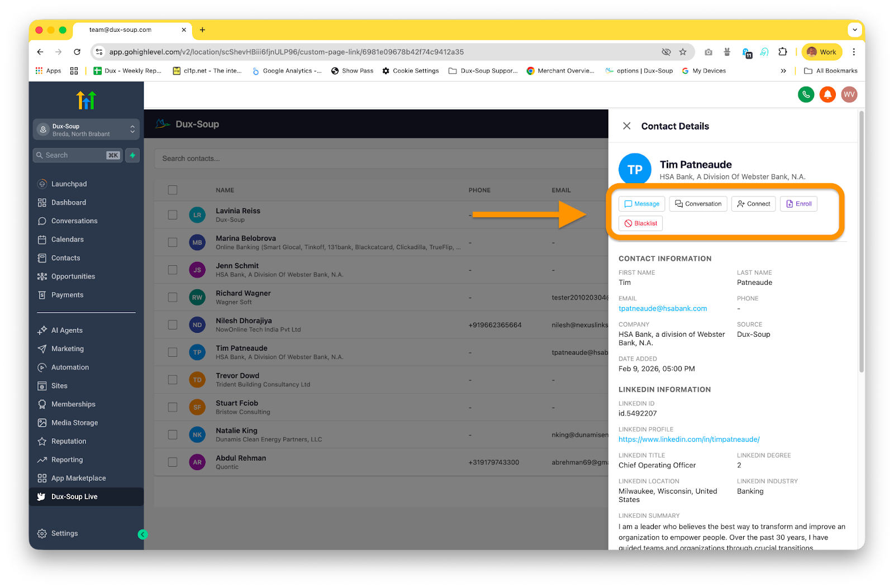The image size is (894, 588).
Task: Open Calendars section
Action: click(x=68, y=239)
